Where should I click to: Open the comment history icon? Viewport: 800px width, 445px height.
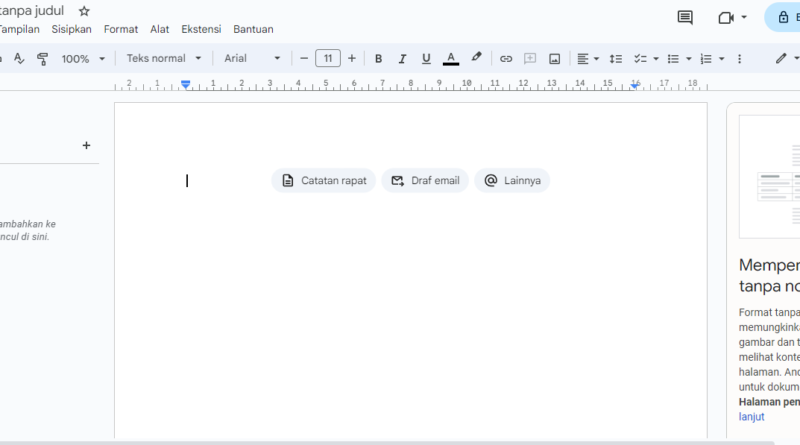pos(685,18)
